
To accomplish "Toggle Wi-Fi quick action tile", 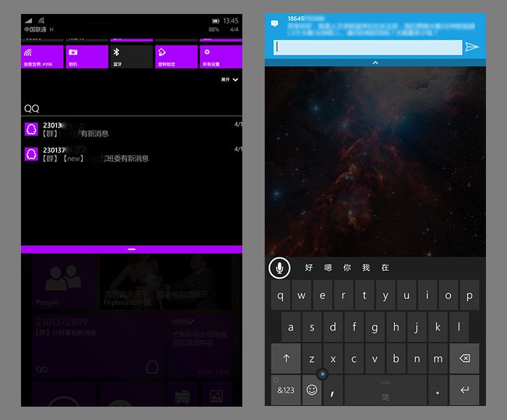I will (42, 57).
